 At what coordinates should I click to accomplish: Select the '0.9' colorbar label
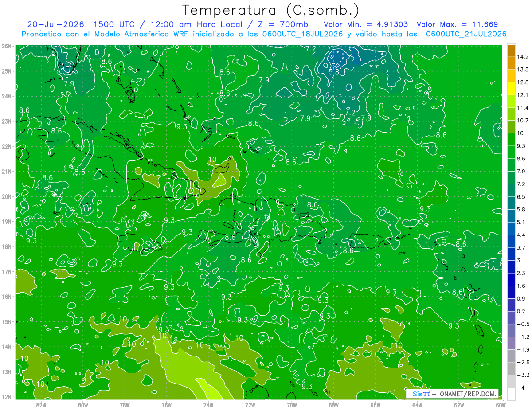pyautogui.click(x=521, y=298)
